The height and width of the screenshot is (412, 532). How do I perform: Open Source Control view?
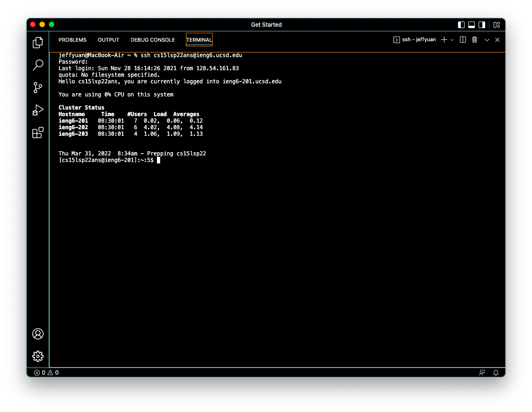click(37, 88)
